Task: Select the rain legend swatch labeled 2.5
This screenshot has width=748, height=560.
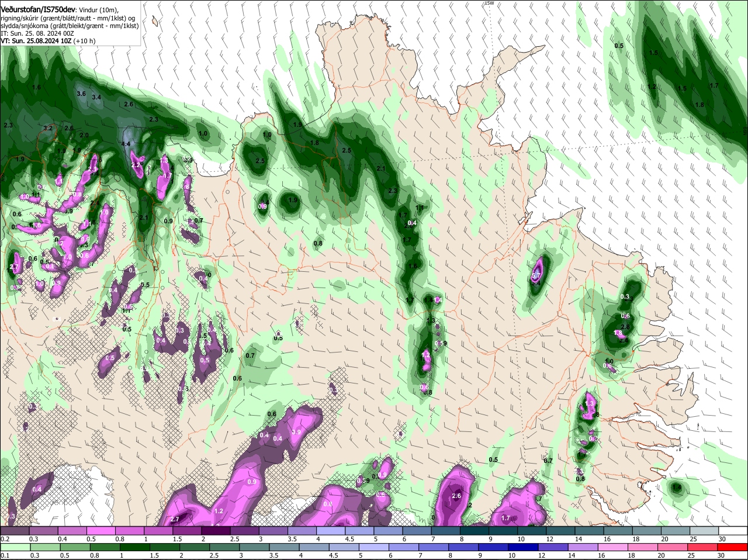Action: 226,547
